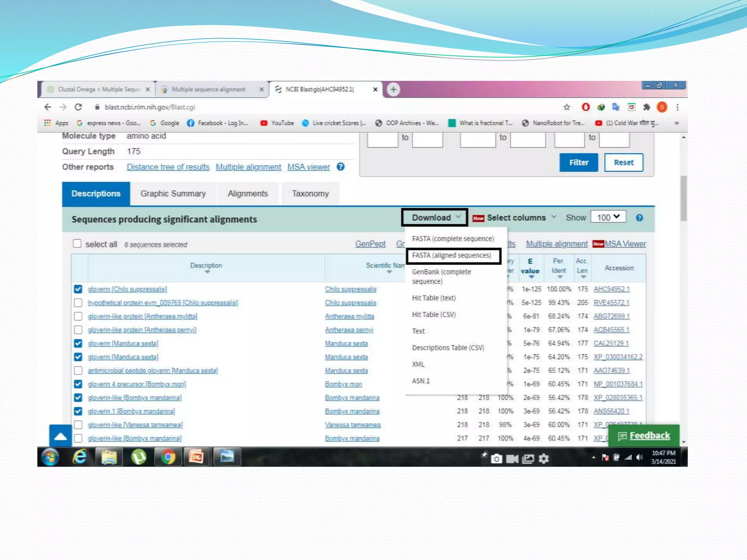This screenshot has width=747, height=560.
Task: Check gloverin-like protein [Antheraea mylitta] checkbox
Action: [78, 316]
